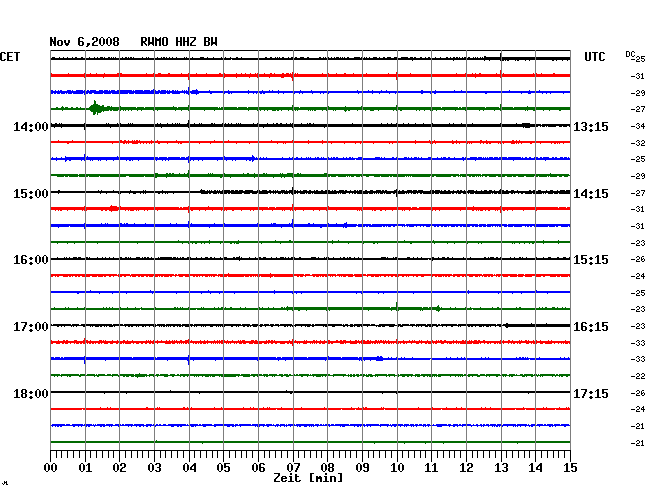Select DC value -26 beside 15:15

[638, 259]
